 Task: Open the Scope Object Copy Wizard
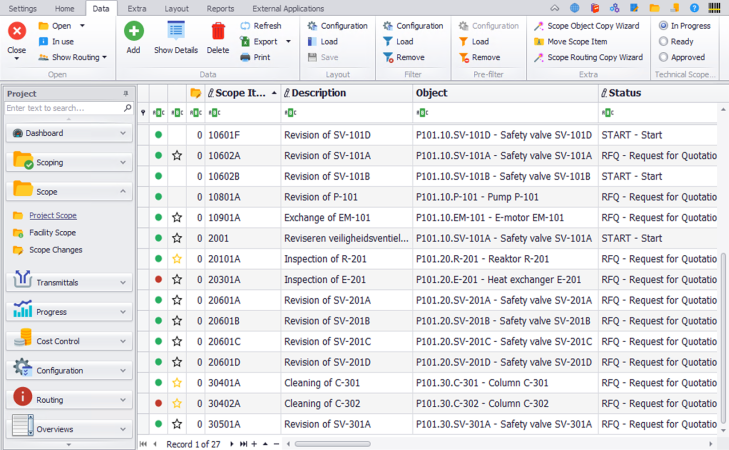pyautogui.click(x=537, y=26)
